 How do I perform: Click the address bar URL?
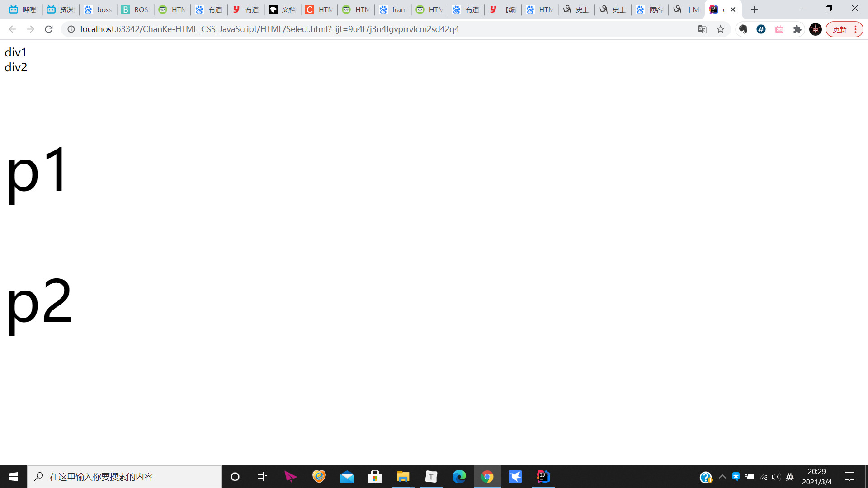(x=269, y=29)
